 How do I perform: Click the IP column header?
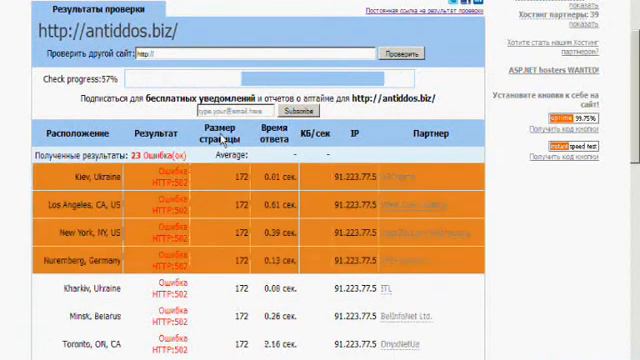click(355, 133)
